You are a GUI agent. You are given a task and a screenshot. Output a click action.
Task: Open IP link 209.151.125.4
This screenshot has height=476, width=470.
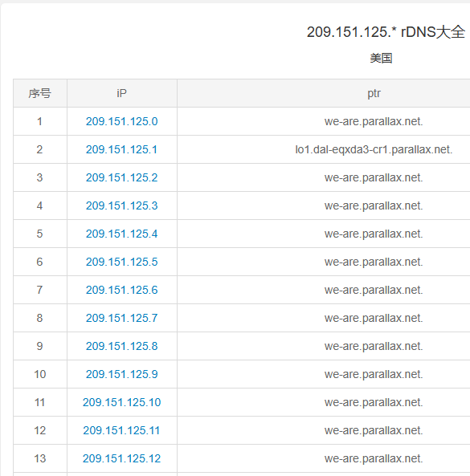coord(122,234)
